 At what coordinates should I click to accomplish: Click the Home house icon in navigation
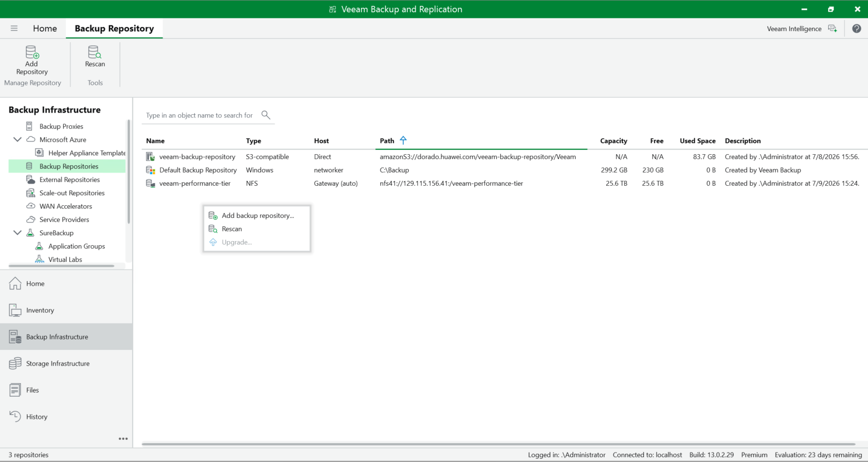(x=16, y=283)
